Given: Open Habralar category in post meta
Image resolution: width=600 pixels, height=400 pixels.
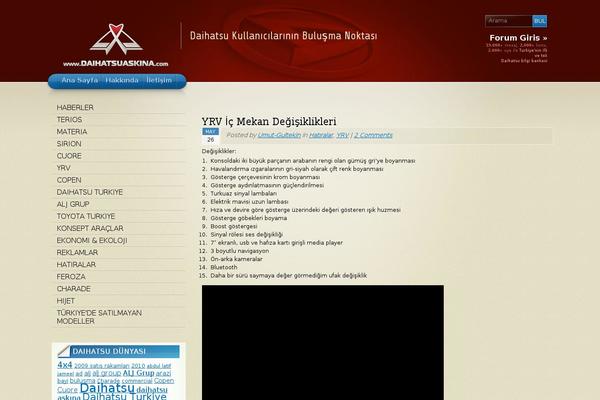Looking at the screenshot, I should [321, 135].
